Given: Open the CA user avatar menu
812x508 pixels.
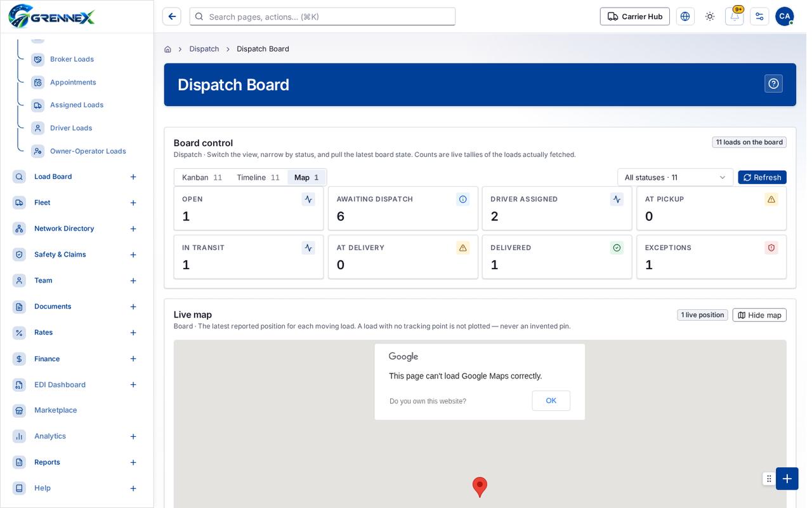Looking at the screenshot, I should click(785, 17).
